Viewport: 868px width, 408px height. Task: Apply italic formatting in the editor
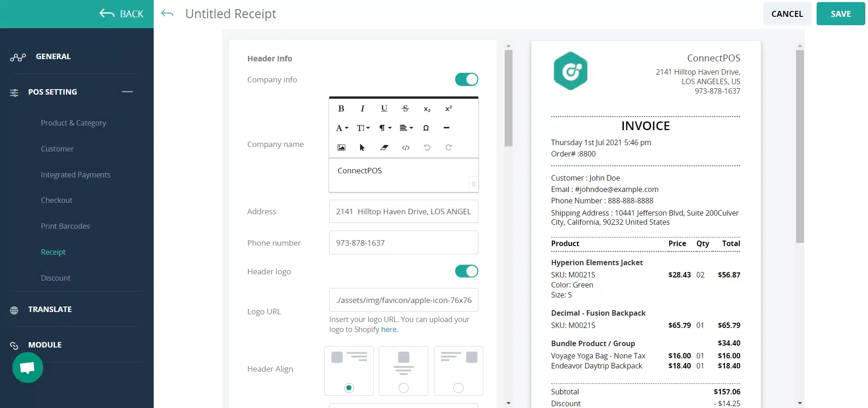[362, 108]
